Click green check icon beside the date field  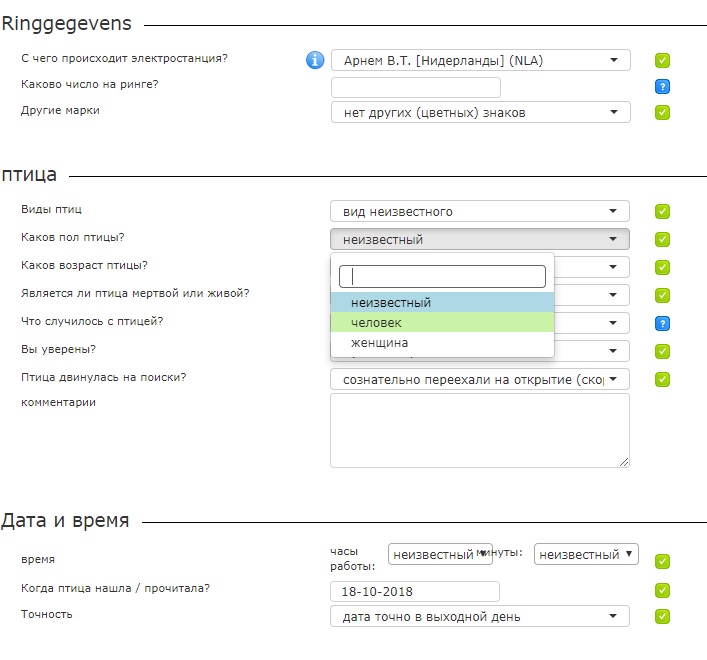coord(662,590)
